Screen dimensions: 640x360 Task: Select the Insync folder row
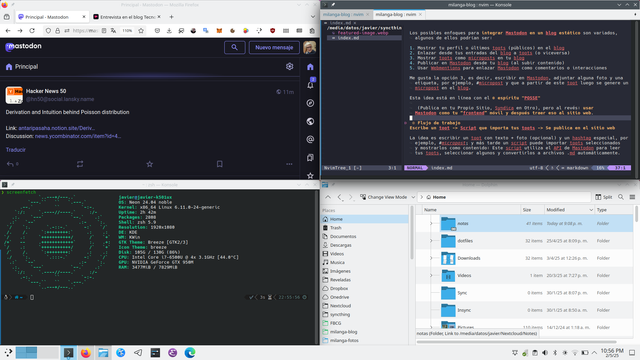[x=524, y=310]
